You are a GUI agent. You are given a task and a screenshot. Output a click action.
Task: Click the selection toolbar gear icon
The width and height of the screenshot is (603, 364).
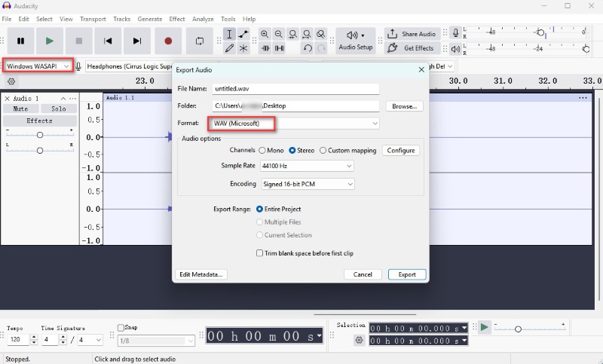tap(360, 340)
